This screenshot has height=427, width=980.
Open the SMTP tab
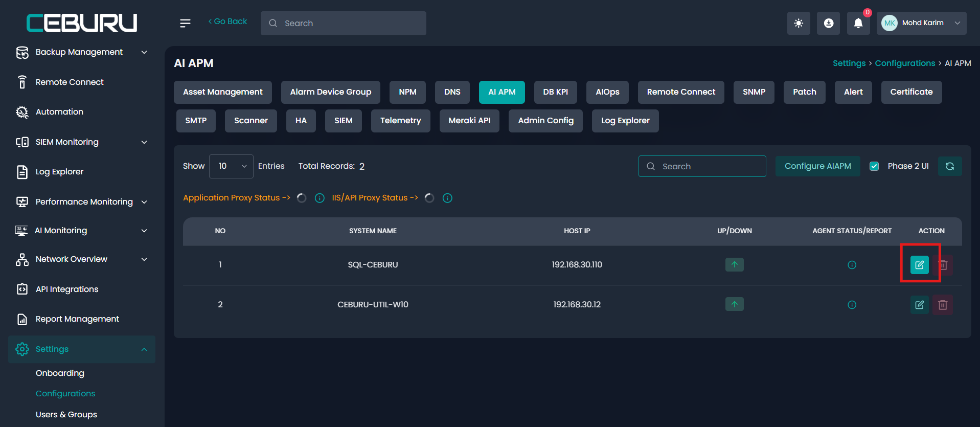coord(196,121)
